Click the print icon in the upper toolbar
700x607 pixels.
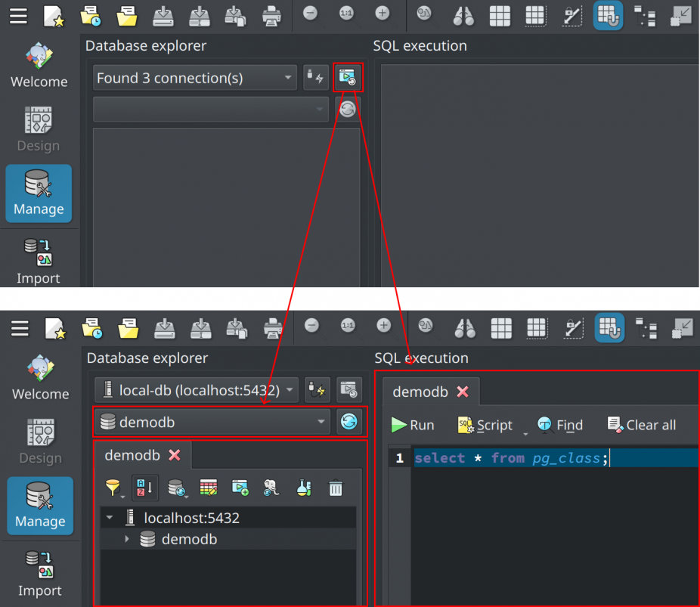271,16
